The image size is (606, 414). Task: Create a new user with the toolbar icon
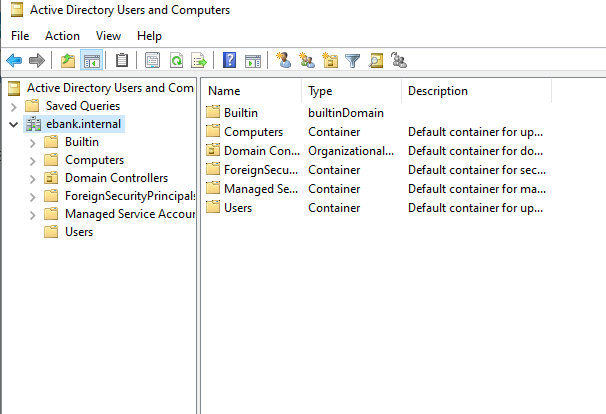tap(284, 60)
